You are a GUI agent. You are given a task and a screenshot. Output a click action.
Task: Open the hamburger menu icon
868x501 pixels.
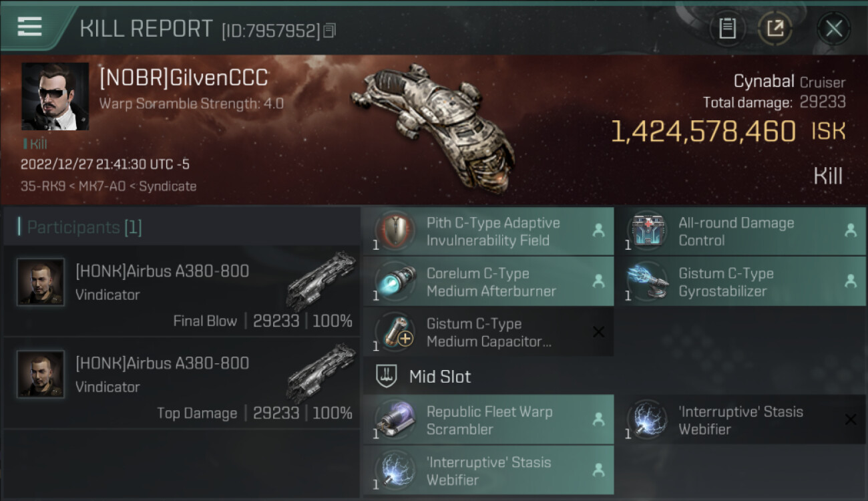click(29, 27)
